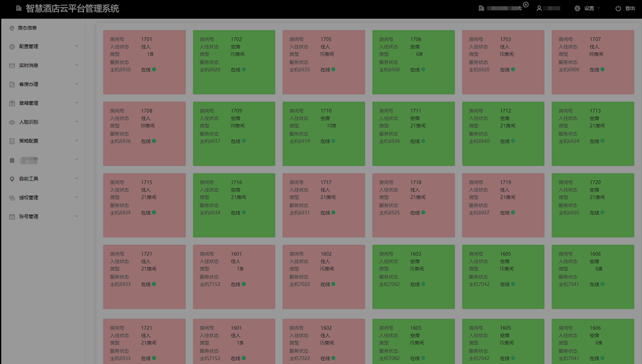The image size is (642, 364).
Task: Select the room 1720 card
Action: point(593,205)
